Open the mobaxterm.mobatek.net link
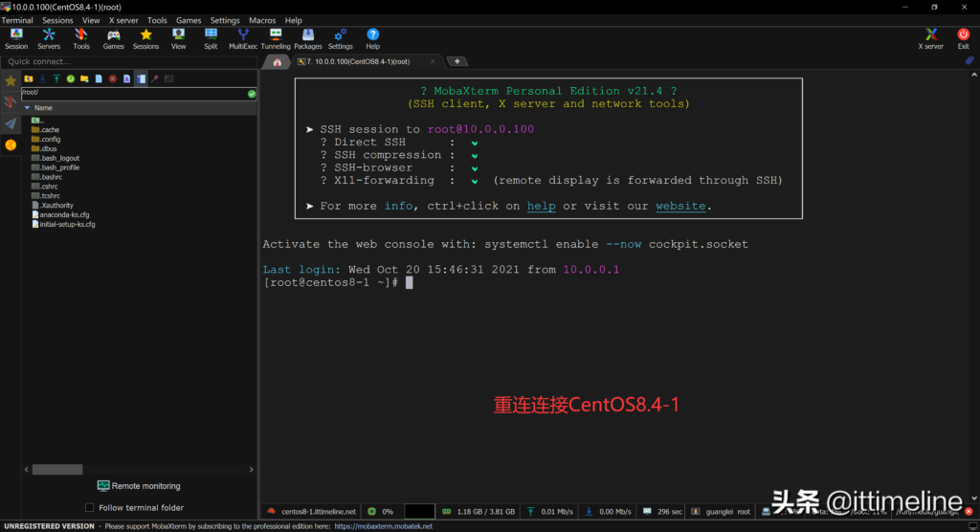The width and height of the screenshot is (980, 532). (x=383, y=526)
